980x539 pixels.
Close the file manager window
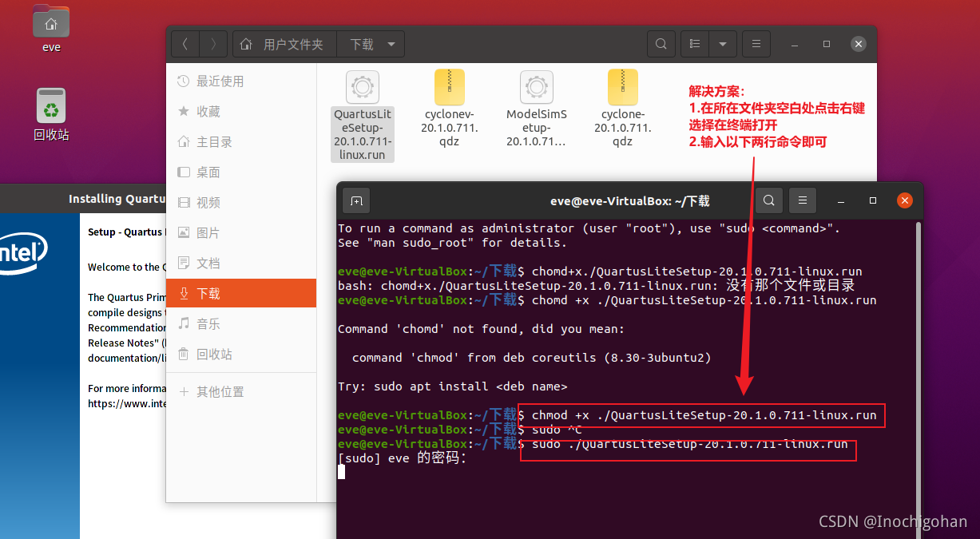(859, 44)
